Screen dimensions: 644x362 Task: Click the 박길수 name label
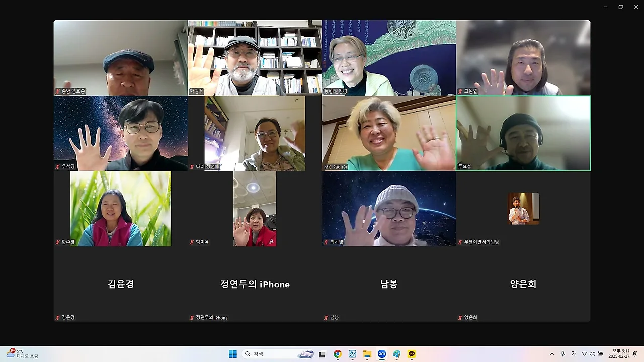[x=196, y=92]
